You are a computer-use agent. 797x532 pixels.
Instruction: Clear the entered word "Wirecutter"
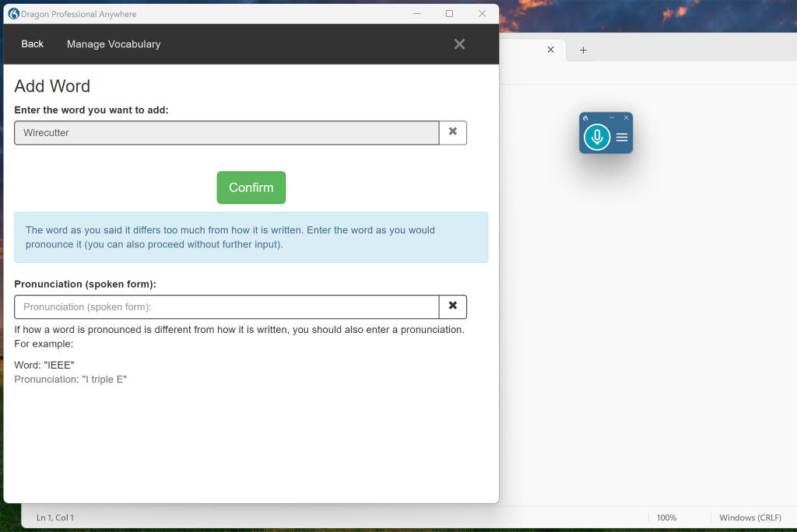[453, 132]
